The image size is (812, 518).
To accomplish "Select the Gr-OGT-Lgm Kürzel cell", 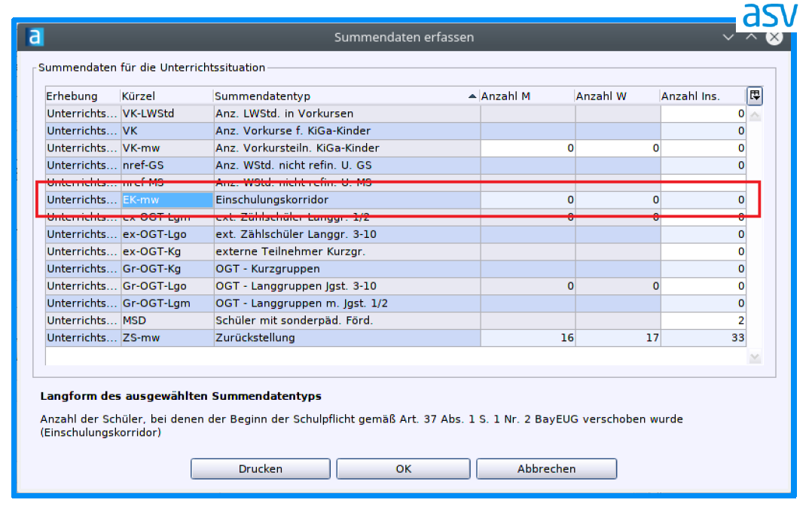I will pos(166,303).
